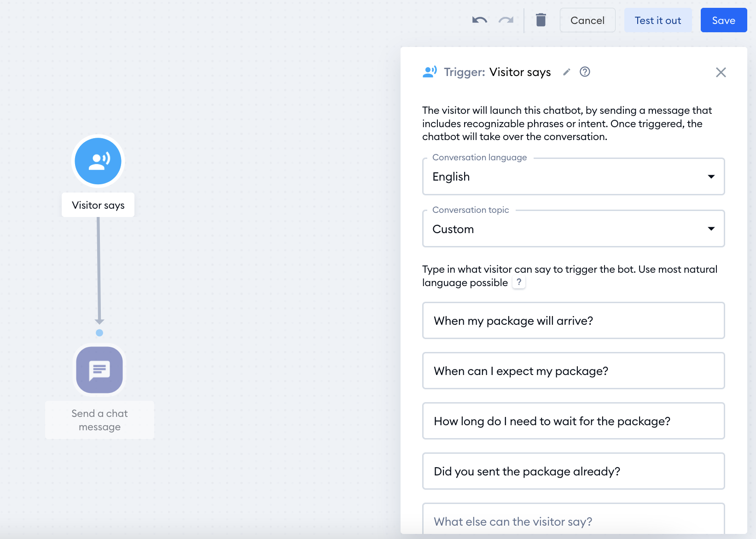
Task: Edit the 'Did you sent the package already?' phrase
Action: 574,471
